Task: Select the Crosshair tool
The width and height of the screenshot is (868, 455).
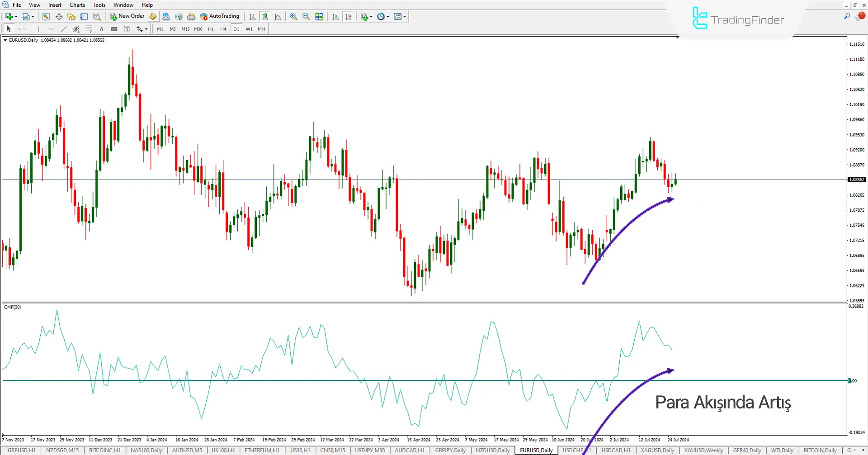Action: pos(22,28)
